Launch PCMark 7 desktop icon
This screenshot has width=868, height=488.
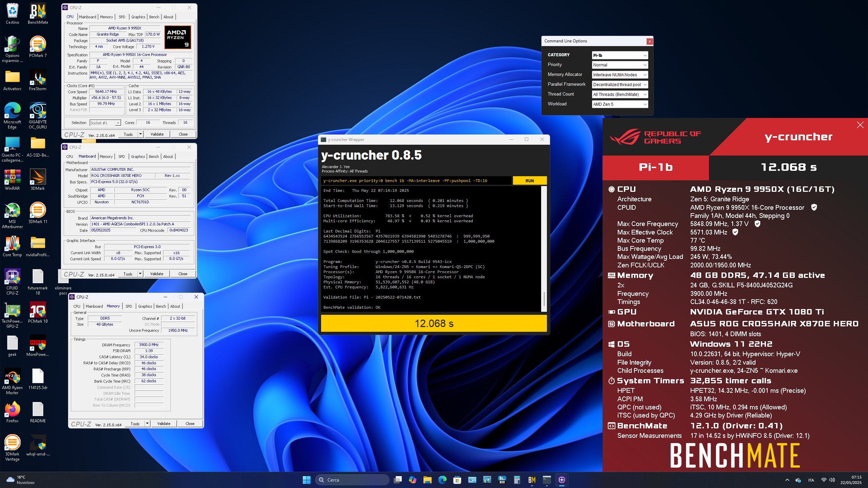pos(38,47)
